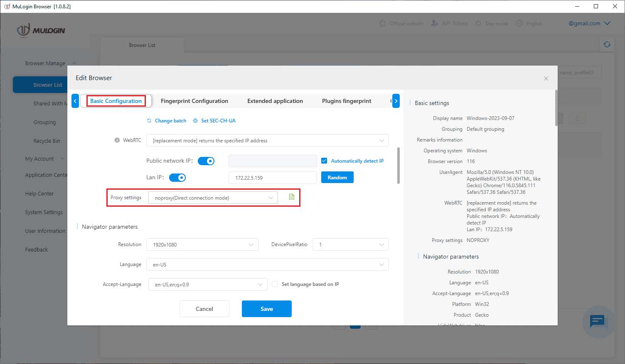Toggle Day mode sun icon
625x364 pixels.
click(x=478, y=23)
